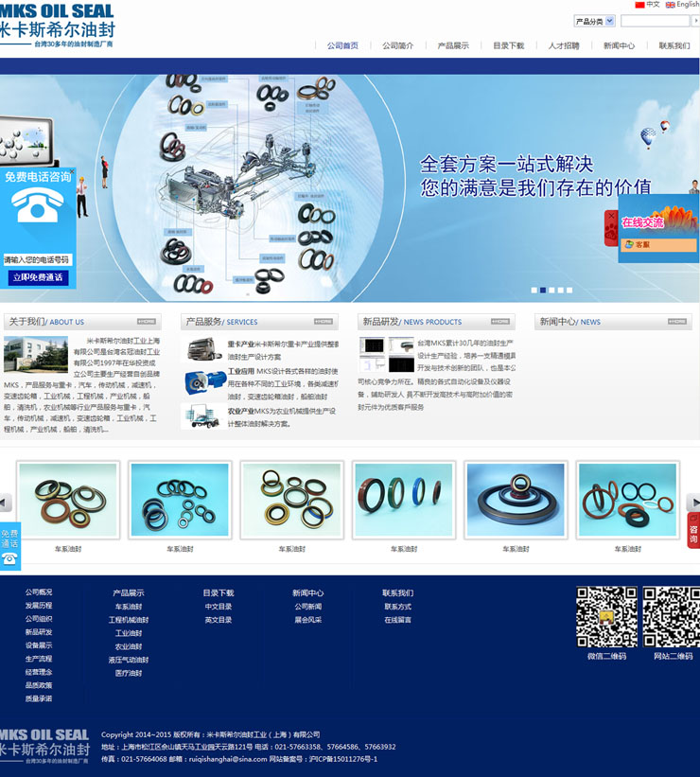Click the search input field in header

point(655,21)
